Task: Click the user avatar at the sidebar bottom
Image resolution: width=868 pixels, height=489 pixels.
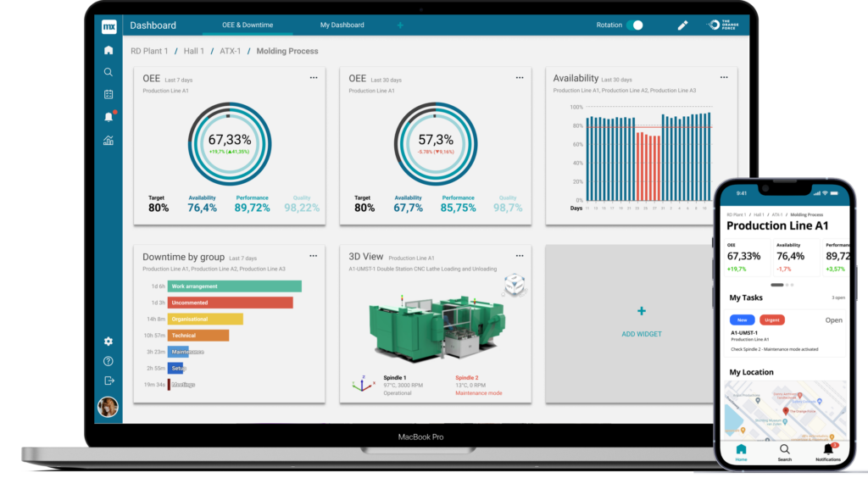Action: (x=107, y=404)
